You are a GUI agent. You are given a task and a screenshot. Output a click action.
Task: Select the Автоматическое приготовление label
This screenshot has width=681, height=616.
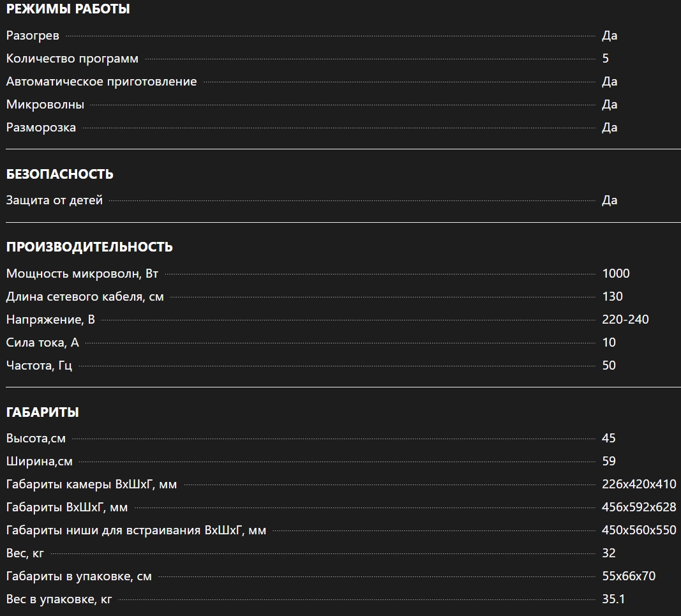click(101, 82)
